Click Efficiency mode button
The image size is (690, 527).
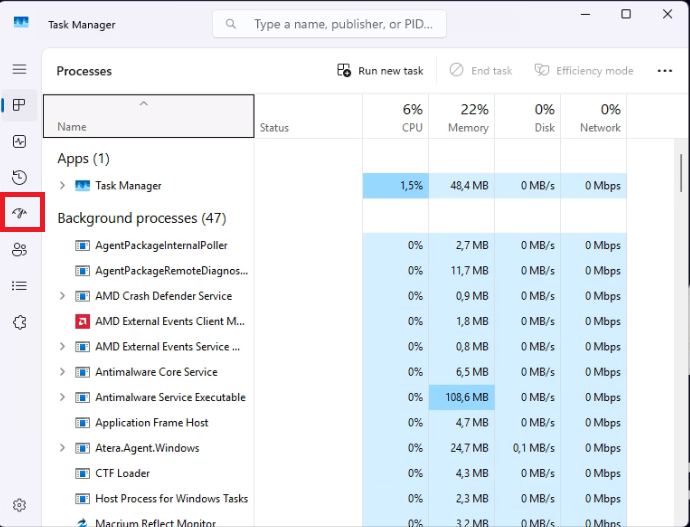click(x=584, y=70)
